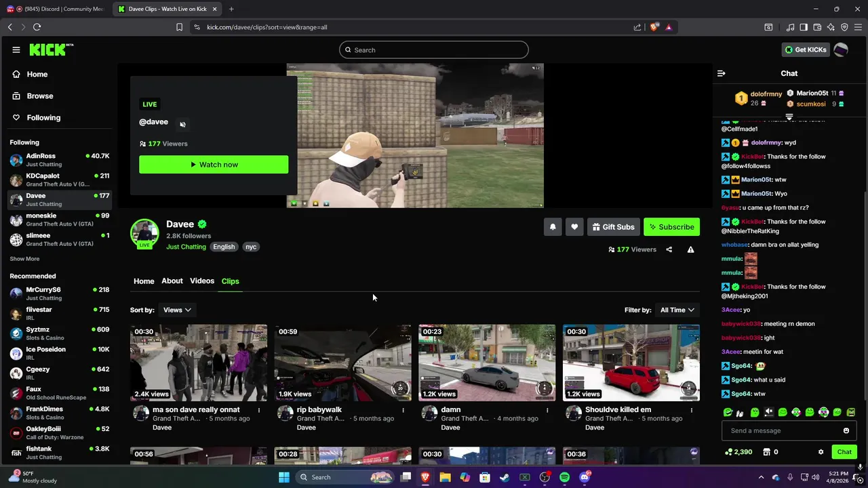Open options for 'ma son dave really onnat' clip
Viewport: 868px width, 488px height.
258,410
